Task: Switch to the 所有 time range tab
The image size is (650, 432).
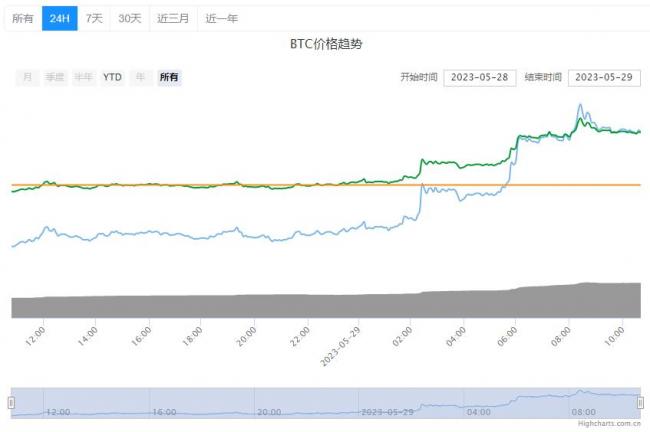Action: (22, 18)
